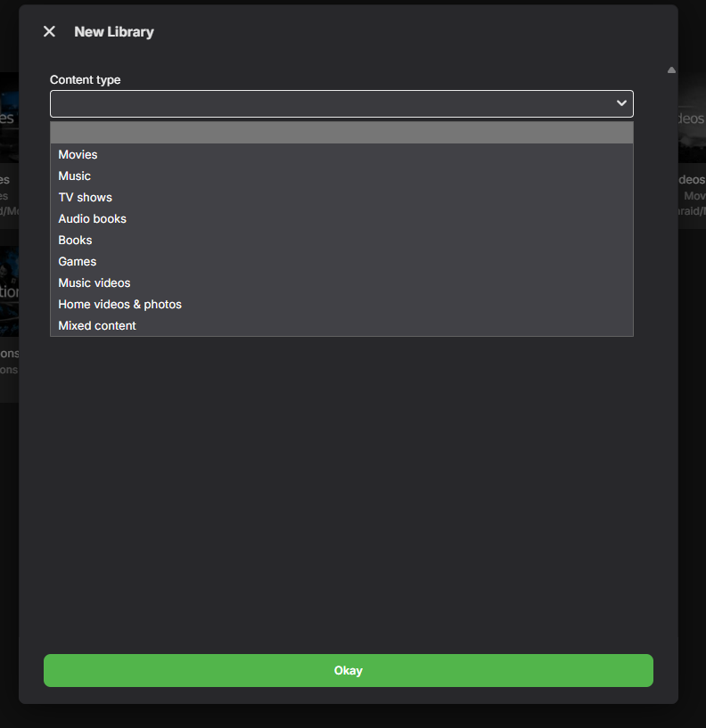Screen dimensions: 706x728
Task: Click the Content type dropdown chevron
Action: point(621,103)
